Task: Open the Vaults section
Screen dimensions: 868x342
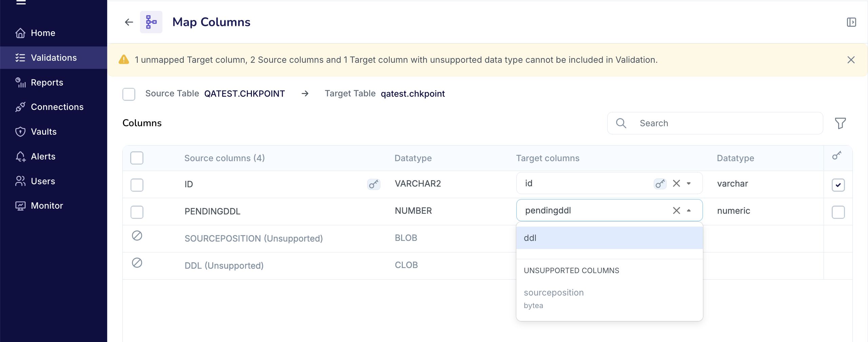Action: tap(44, 132)
